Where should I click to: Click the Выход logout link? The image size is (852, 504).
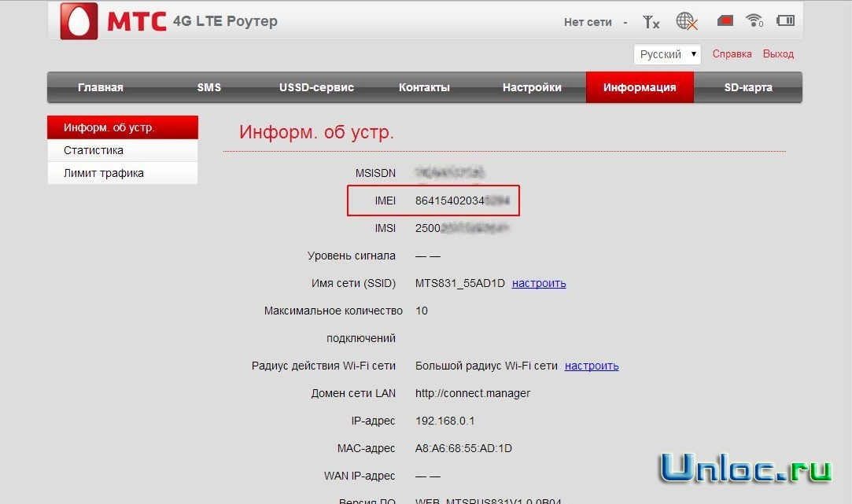pos(778,53)
